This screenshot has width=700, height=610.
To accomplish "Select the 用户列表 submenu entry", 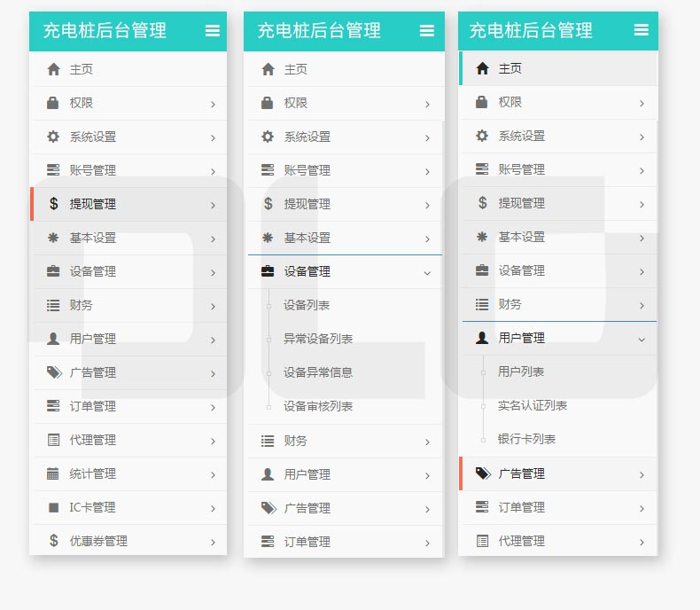I will tap(521, 371).
